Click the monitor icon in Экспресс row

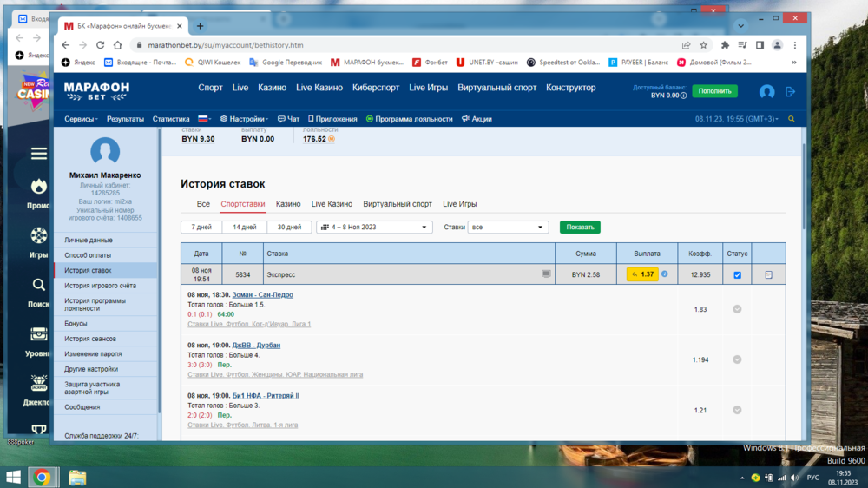pyautogui.click(x=546, y=274)
